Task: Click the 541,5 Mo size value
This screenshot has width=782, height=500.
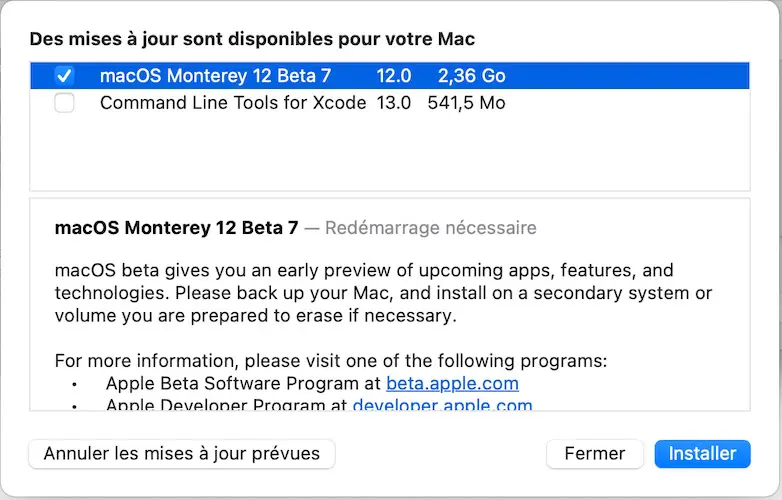Action: pos(466,103)
